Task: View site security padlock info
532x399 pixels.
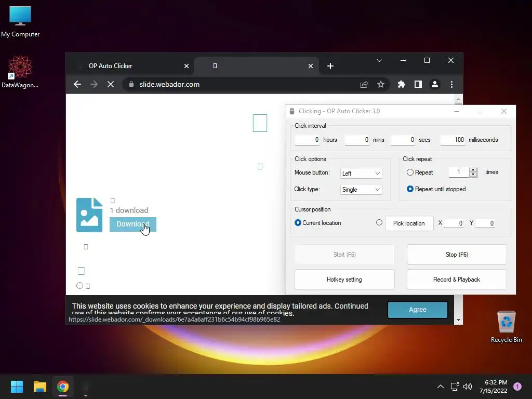Action: coord(131,84)
